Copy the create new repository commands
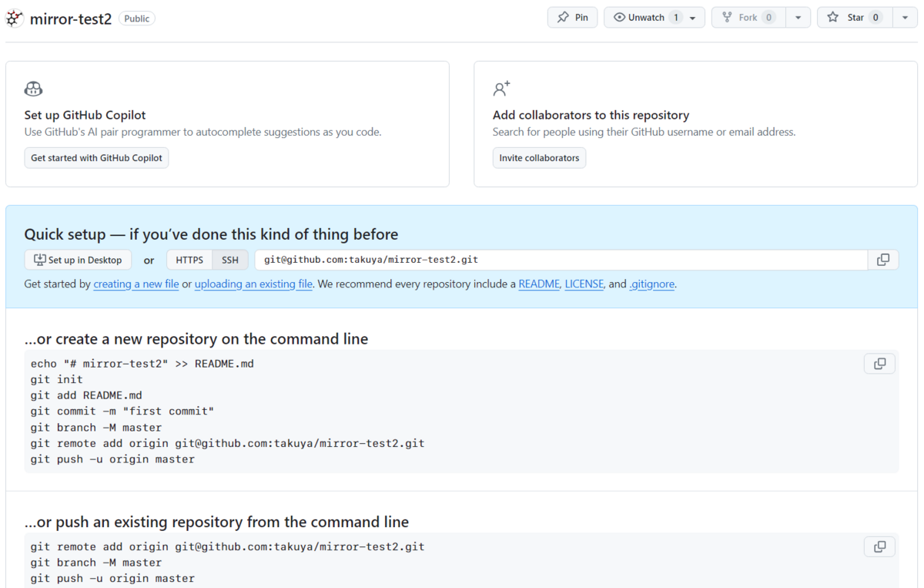The width and height of the screenshot is (924, 588). coord(879,364)
